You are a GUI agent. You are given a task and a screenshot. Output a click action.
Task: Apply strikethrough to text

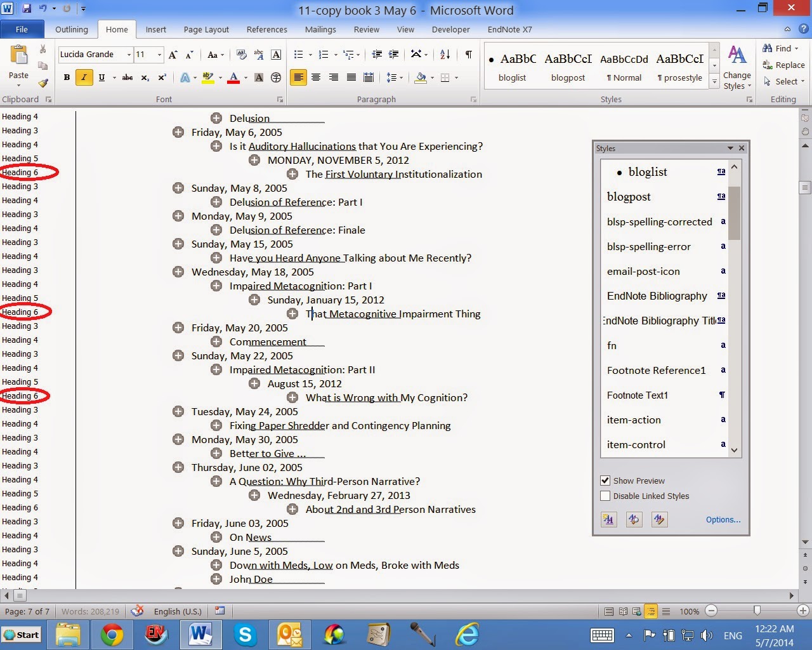point(128,77)
